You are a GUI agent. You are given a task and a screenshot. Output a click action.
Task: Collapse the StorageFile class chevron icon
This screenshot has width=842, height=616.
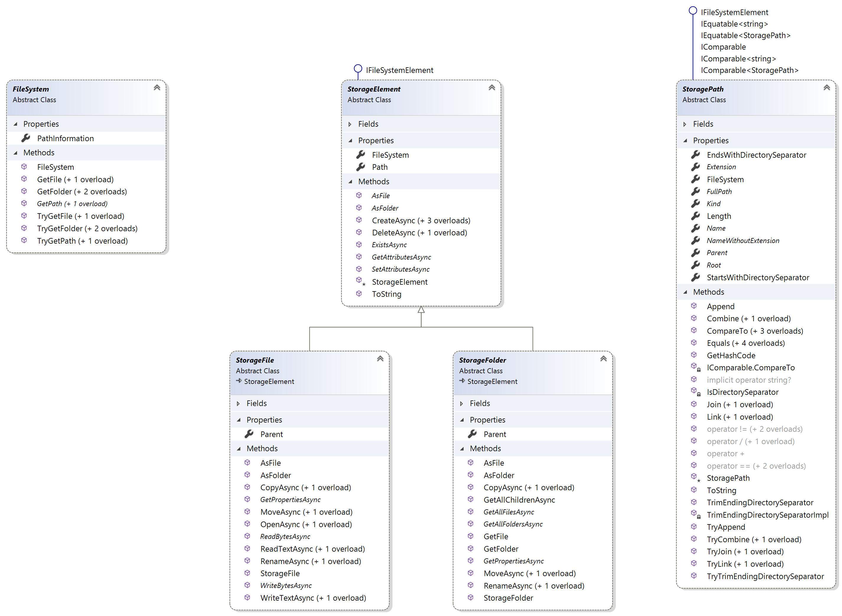coord(380,359)
